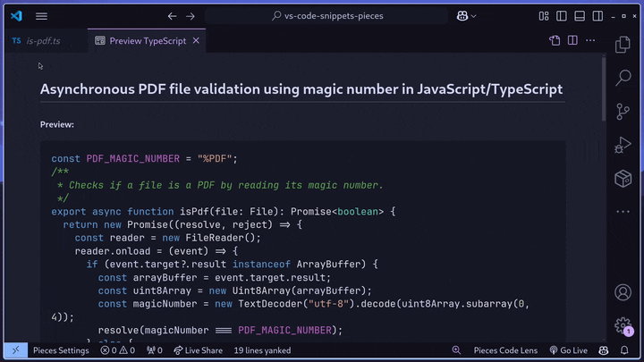Open Pieces Settings in the status bar

point(61,350)
